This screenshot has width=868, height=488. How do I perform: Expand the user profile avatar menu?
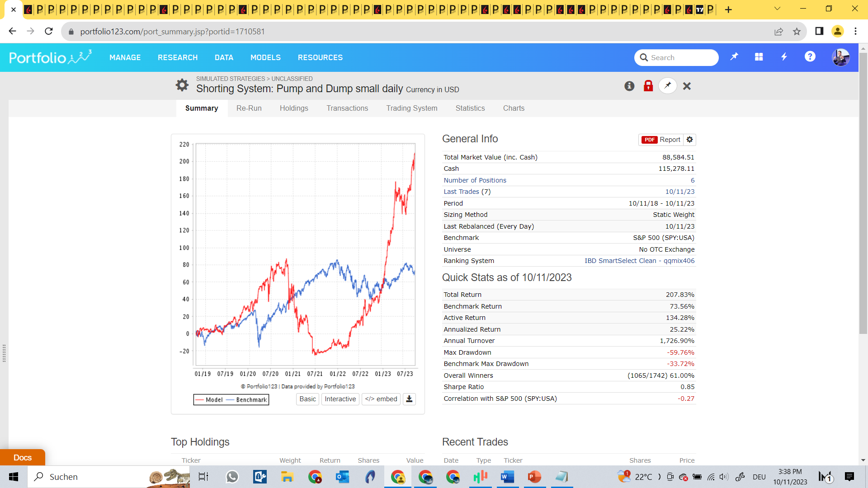coord(840,57)
